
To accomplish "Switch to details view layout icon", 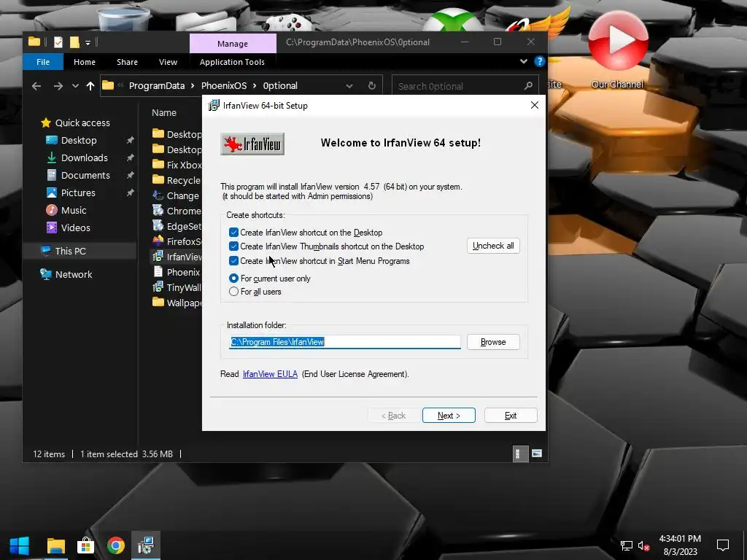I will [519, 454].
